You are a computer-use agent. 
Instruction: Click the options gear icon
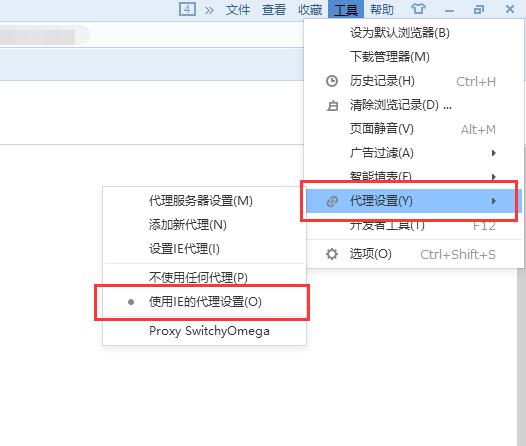[332, 254]
